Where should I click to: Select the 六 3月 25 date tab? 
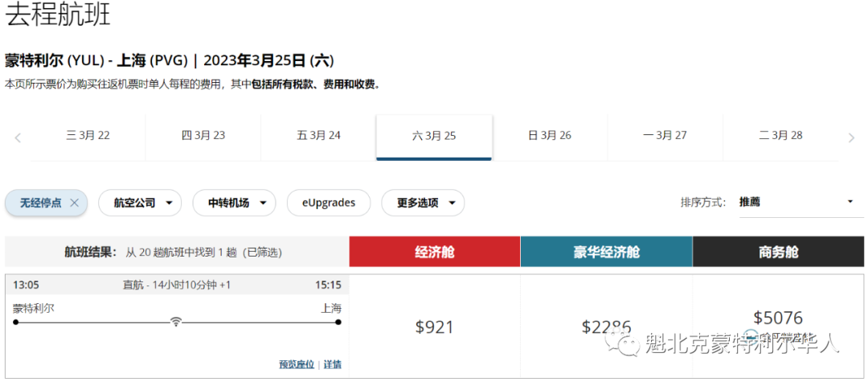tap(434, 136)
